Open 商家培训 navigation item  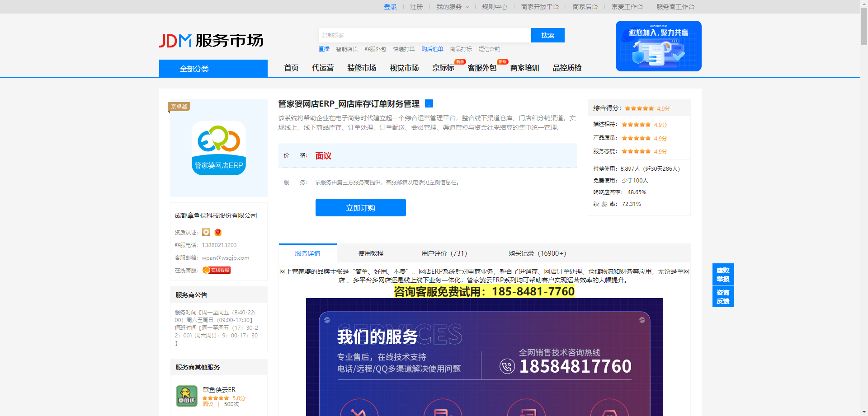coord(524,68)
